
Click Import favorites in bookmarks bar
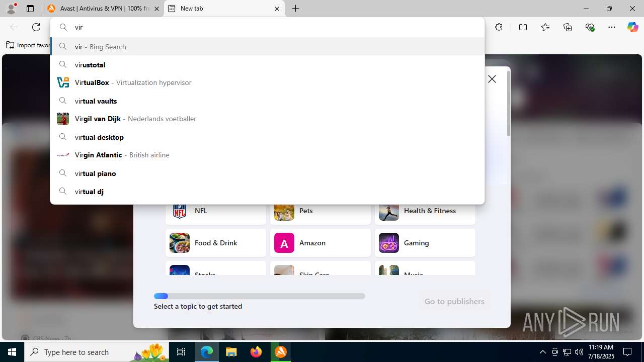(x=28, y=45)
